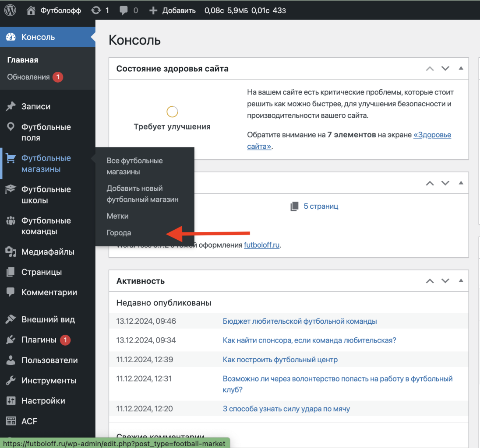This screenshot has width=480, height=448.
Task: Click the cart icon for Футбольные магазины
Action: click(x=11, y=158)
